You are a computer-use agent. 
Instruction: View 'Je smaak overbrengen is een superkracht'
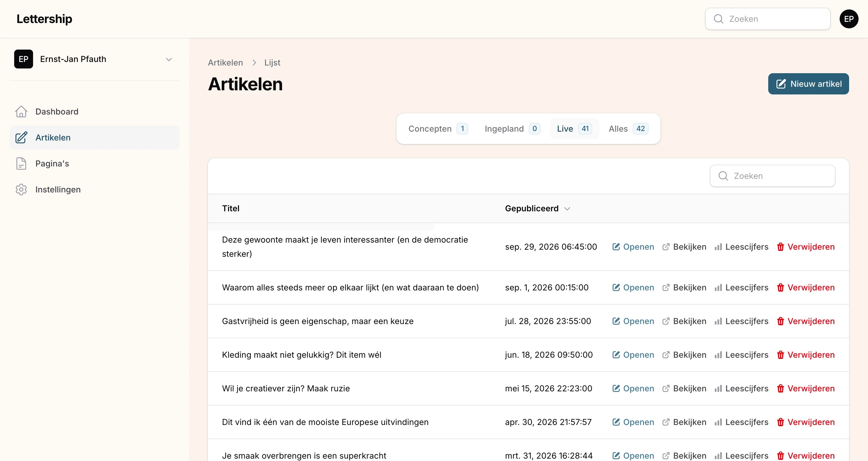(x=684, y=456)
